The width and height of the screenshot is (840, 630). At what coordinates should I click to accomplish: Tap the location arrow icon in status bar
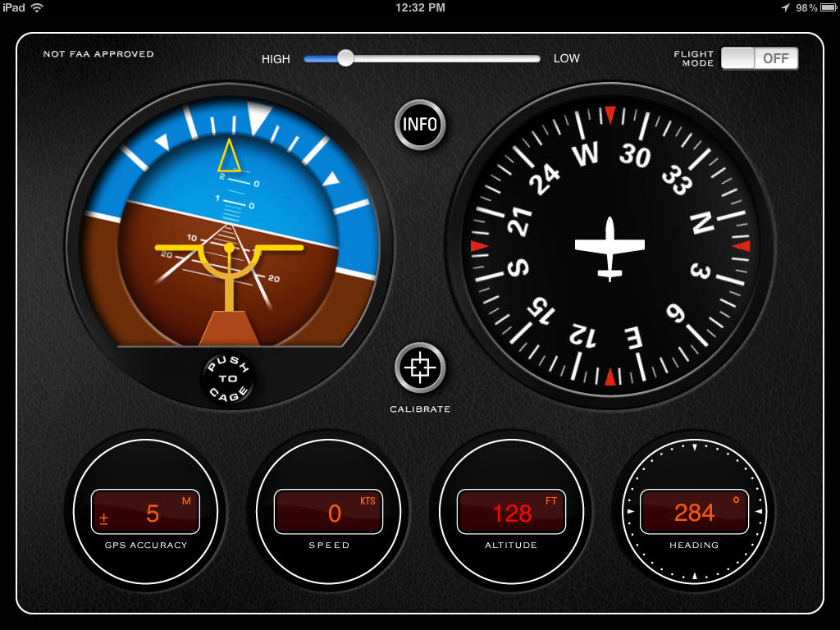point(785,7)
